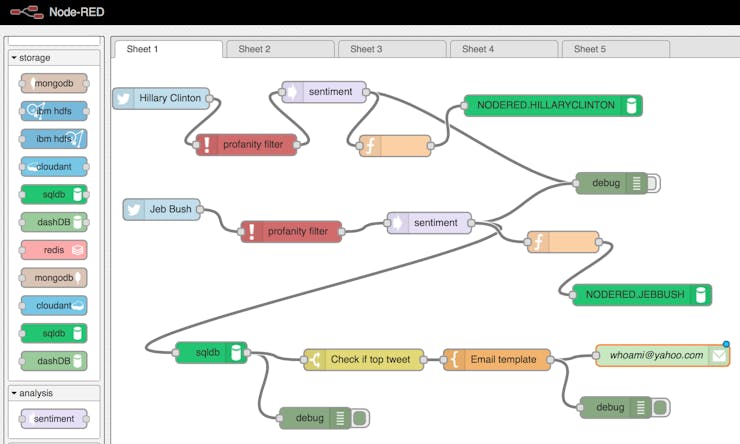Click the NODERED.JEBBUSH label
Screen dimensions: 740x444
635,294
